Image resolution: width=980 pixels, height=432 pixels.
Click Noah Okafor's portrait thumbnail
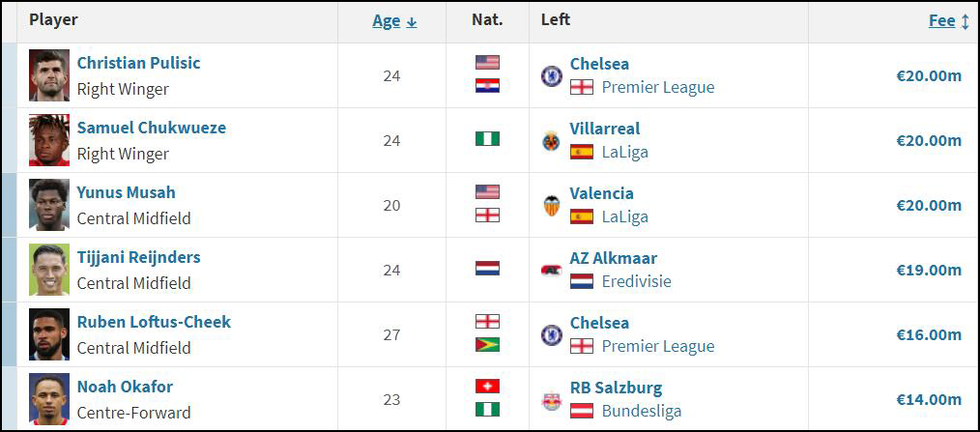[49, 399]
